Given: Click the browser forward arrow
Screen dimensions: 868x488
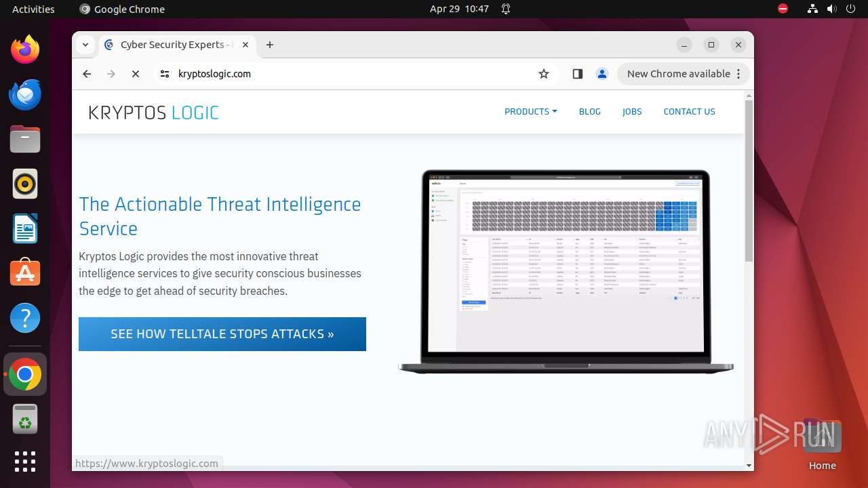Looking at the screenshot, I should click(111, 74).
